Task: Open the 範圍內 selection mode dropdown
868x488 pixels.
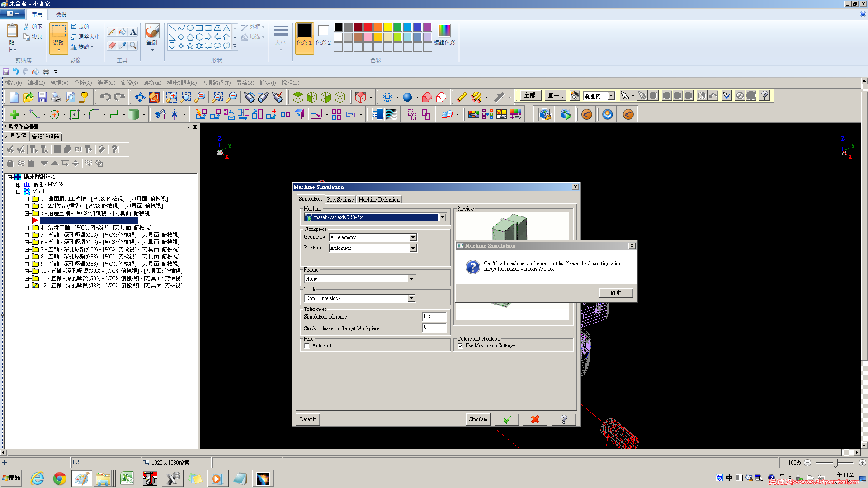Action: 611,96
